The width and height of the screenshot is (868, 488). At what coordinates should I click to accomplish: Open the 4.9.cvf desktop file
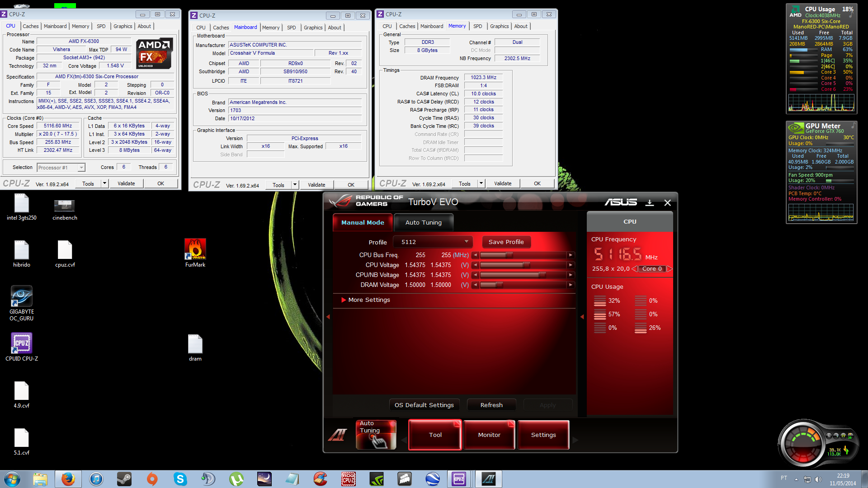coord(21,395)
